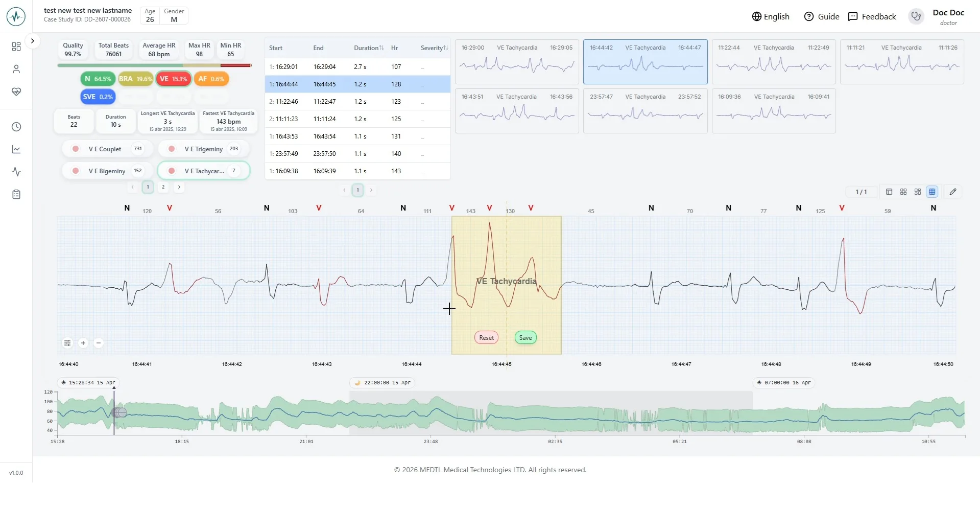Select the 16:09:38 episode row

(x=357, y=171)
